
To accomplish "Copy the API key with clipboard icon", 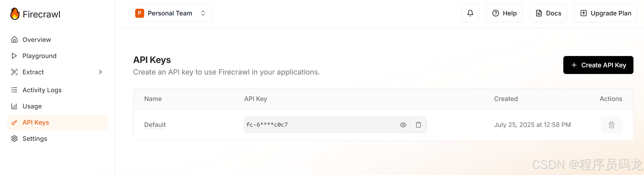I will pyautogui.click(x=418, y=125).
